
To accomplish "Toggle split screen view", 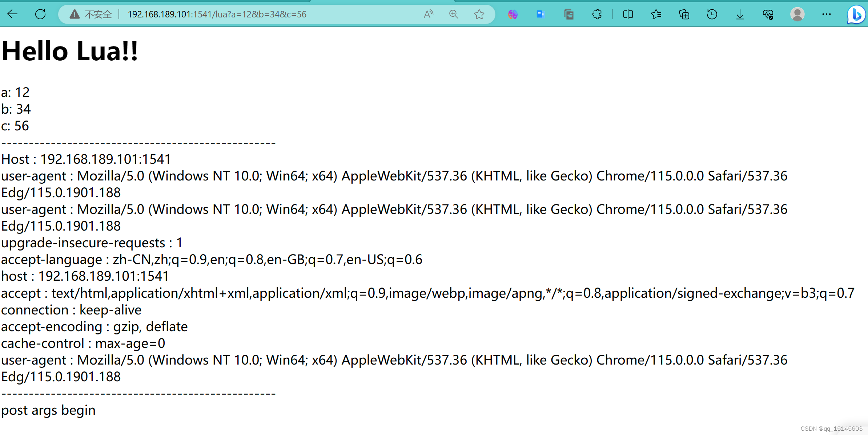I will coord(628,14).
